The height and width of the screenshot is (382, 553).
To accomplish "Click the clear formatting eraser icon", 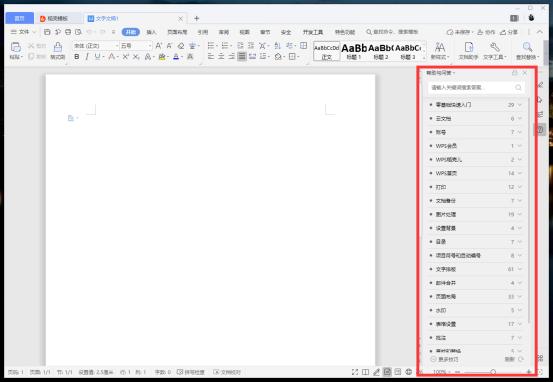I will coord(181,46).
